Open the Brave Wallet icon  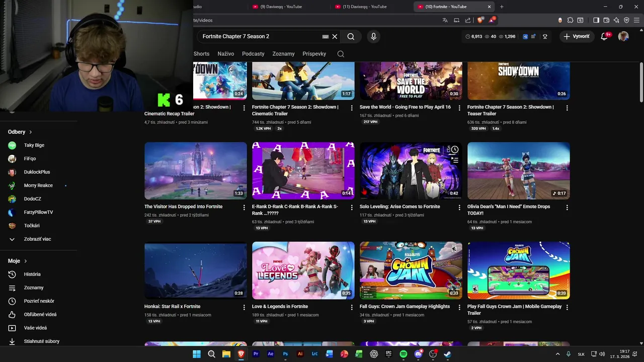pos(606,20)
